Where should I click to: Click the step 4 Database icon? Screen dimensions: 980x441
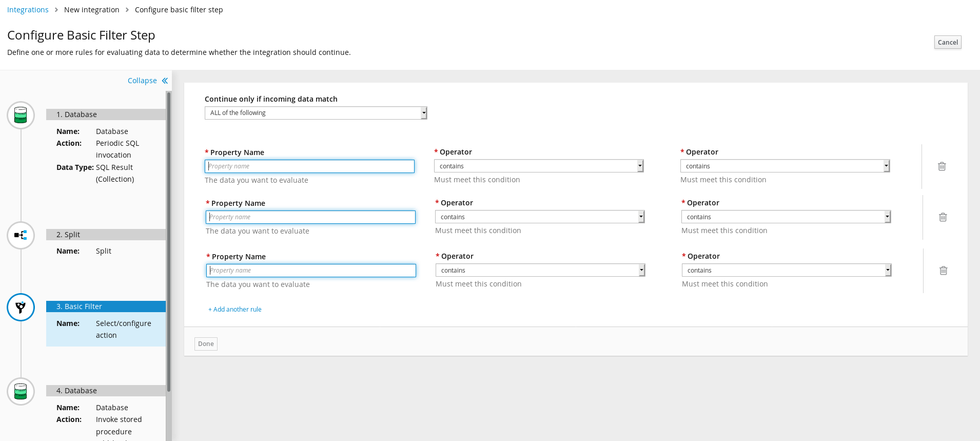[x=21, y=391]
